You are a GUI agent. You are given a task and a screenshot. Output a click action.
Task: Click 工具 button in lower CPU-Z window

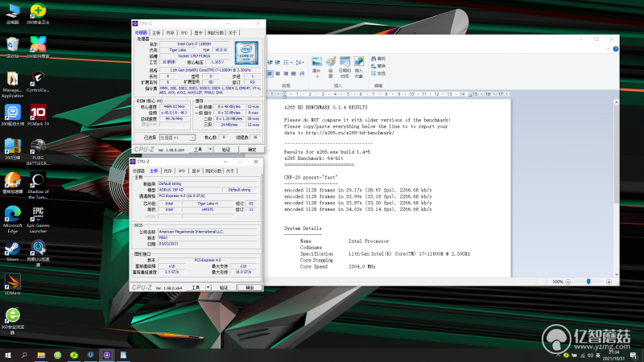tap(196, 288)
